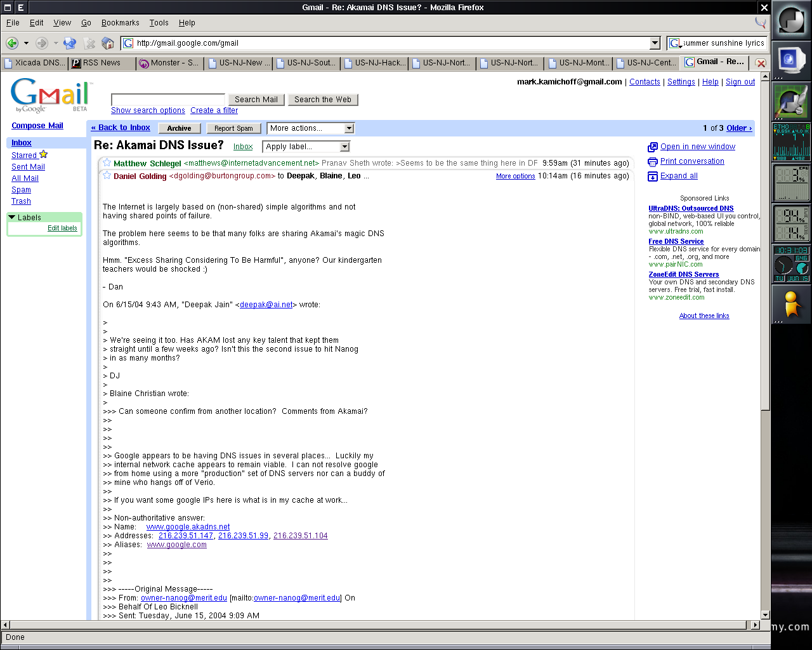Click Edit labels link
812x650 pixels.
(62, 229)
